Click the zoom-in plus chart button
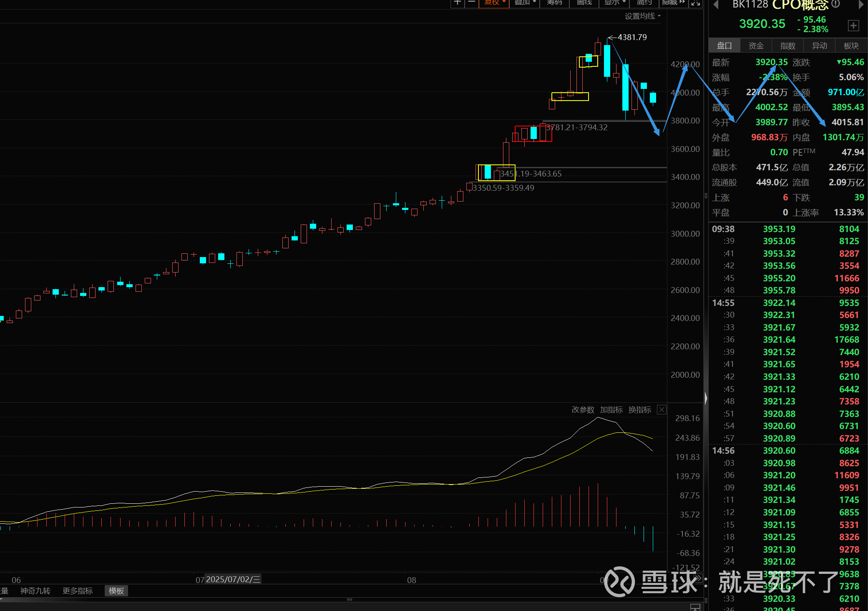This screenshot has height=611, width=868. coord(458,3)
